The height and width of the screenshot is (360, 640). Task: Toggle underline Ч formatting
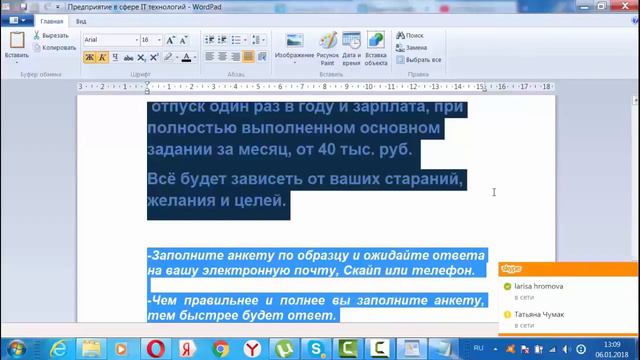tap(115, 57)
